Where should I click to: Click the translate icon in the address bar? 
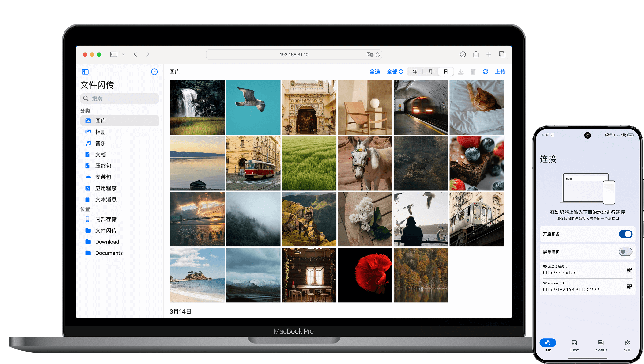pos(370,55)
